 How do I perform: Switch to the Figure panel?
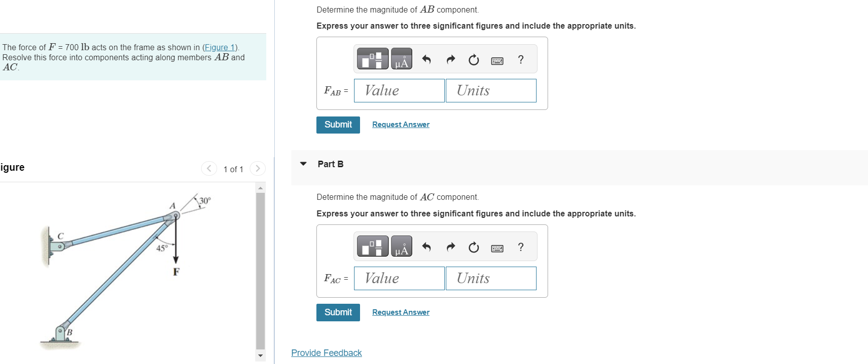(x=11, y=167)
